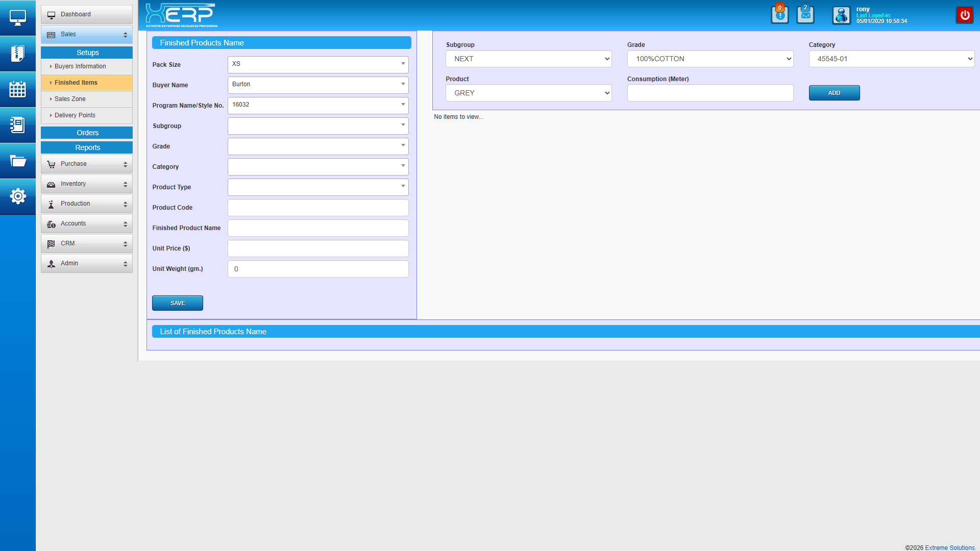Open the mail messages icon
The image size is (980, 551).
click(805, 15)
